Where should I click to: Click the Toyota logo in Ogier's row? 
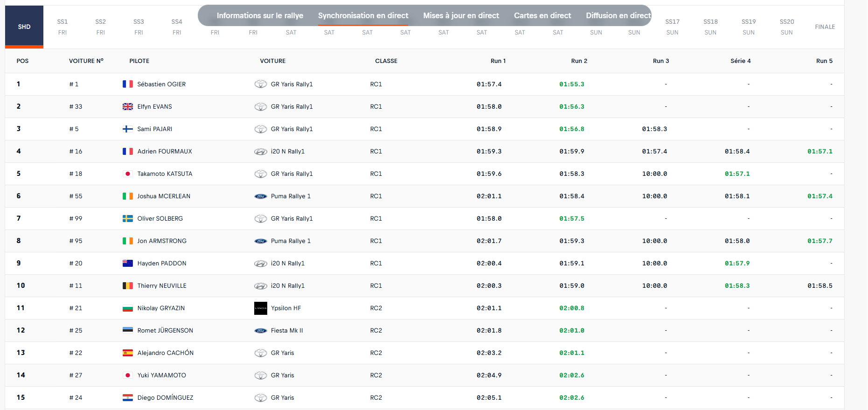[x=261, y=84]
